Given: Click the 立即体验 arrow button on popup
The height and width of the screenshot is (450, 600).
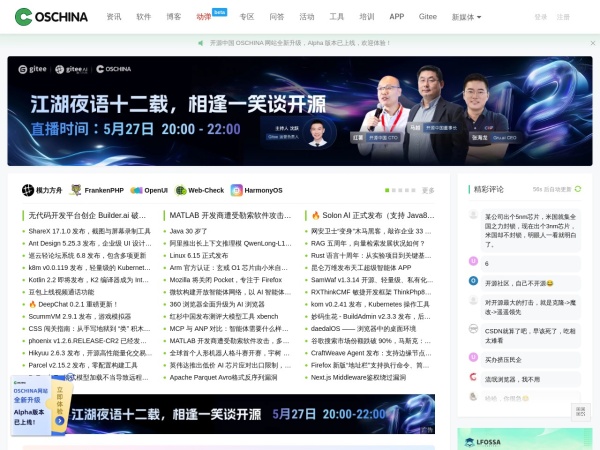Looking at the screenshot, I should (x=60, y=421).
